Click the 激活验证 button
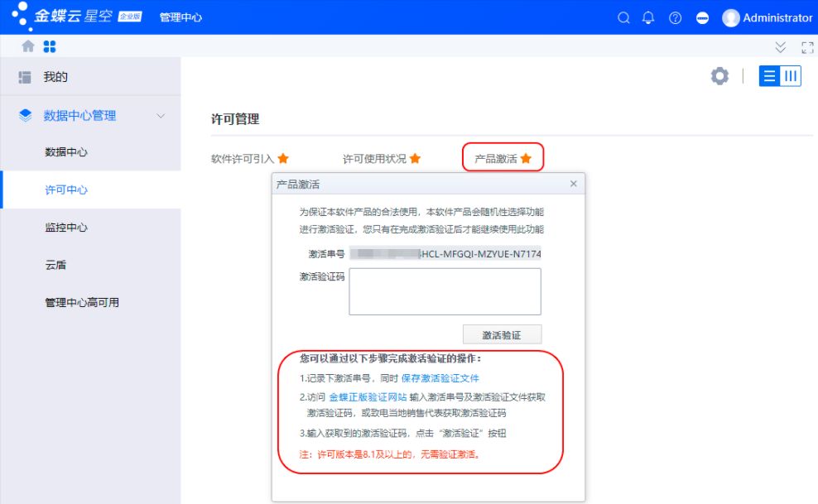Screen dimensions: 818x504 pos(502,334)
